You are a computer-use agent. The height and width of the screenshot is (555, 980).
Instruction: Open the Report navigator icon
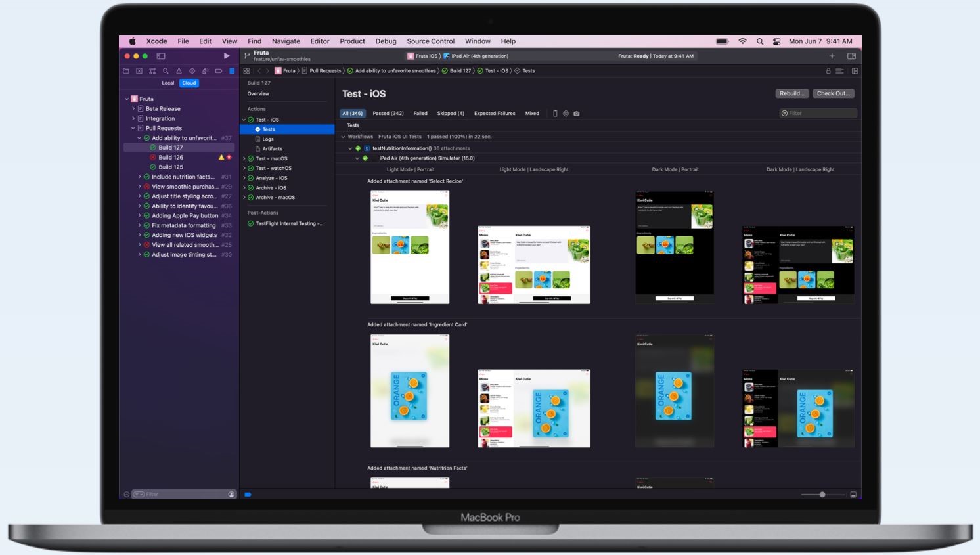pyautogui.click(x=232, y=71)
